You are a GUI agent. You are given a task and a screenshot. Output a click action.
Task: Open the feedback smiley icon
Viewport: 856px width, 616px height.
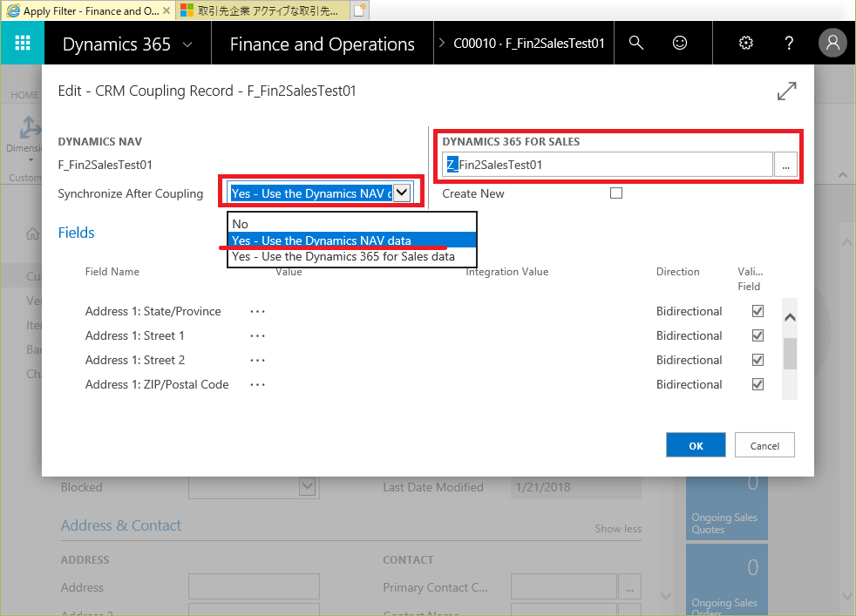(x=680, y=43)
